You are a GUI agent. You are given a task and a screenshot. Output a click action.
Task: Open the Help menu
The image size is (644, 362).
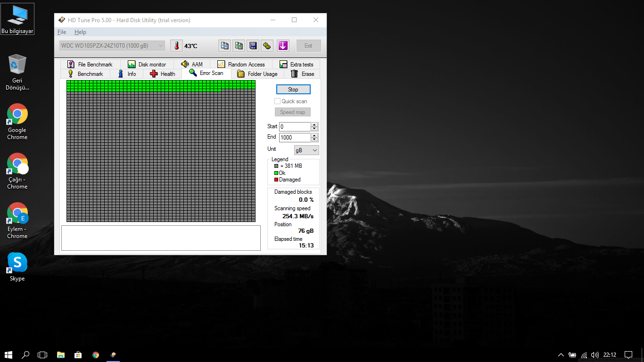[80, 32]
